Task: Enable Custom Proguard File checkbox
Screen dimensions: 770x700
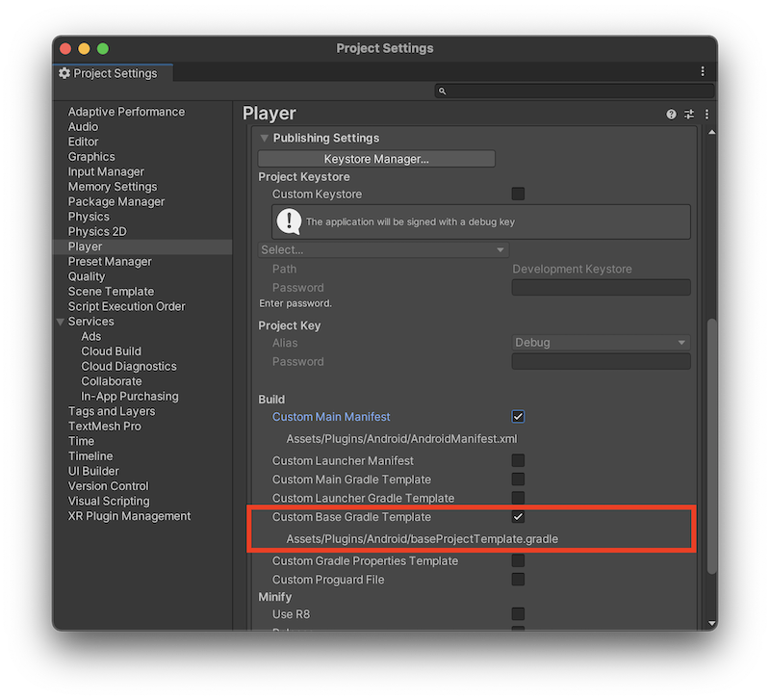Action: point(518,580)
